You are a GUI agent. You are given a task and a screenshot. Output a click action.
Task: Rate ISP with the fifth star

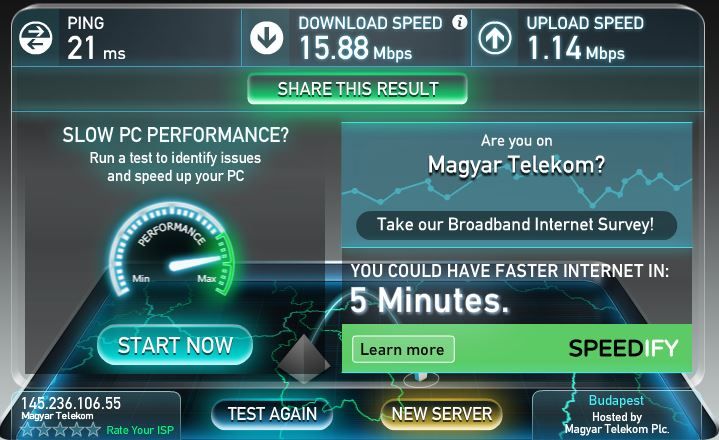93,429
